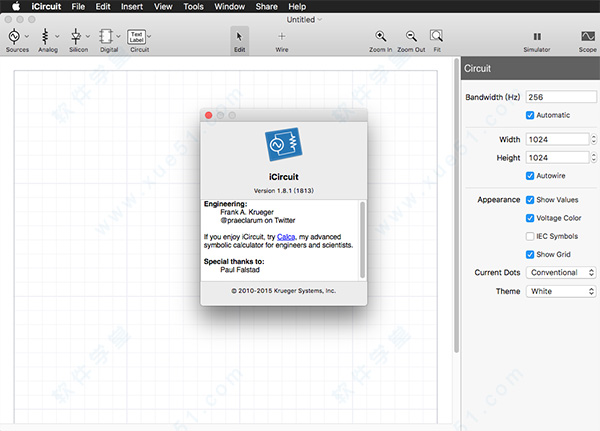
Task: Expand the Analog dropdown arrow
Action: 57,36
